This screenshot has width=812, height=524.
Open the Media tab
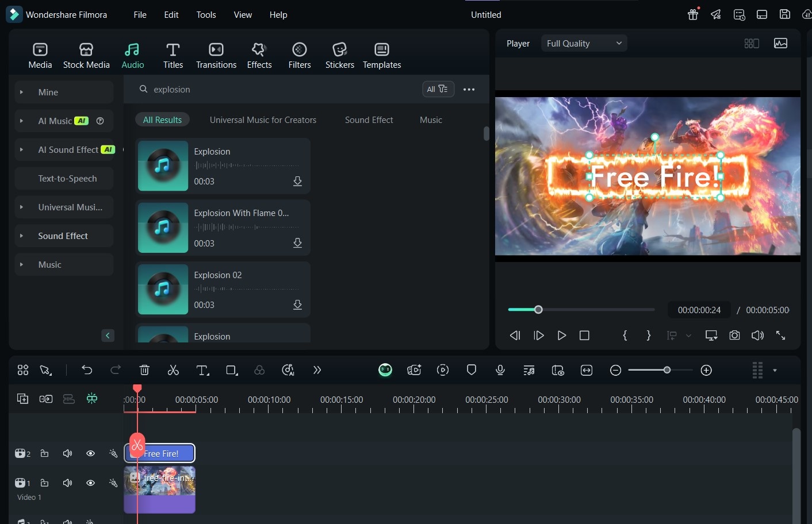point(40,56)
